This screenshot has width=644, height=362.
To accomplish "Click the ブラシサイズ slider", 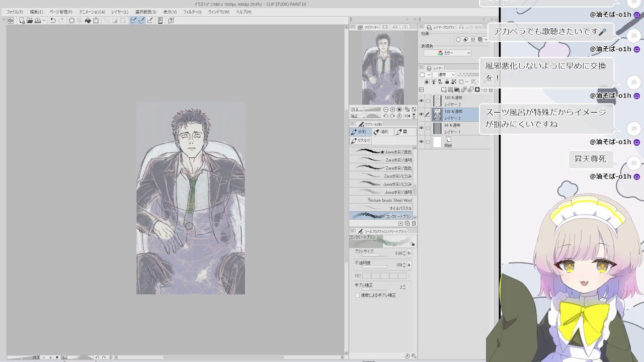I will tap(374, 255).
